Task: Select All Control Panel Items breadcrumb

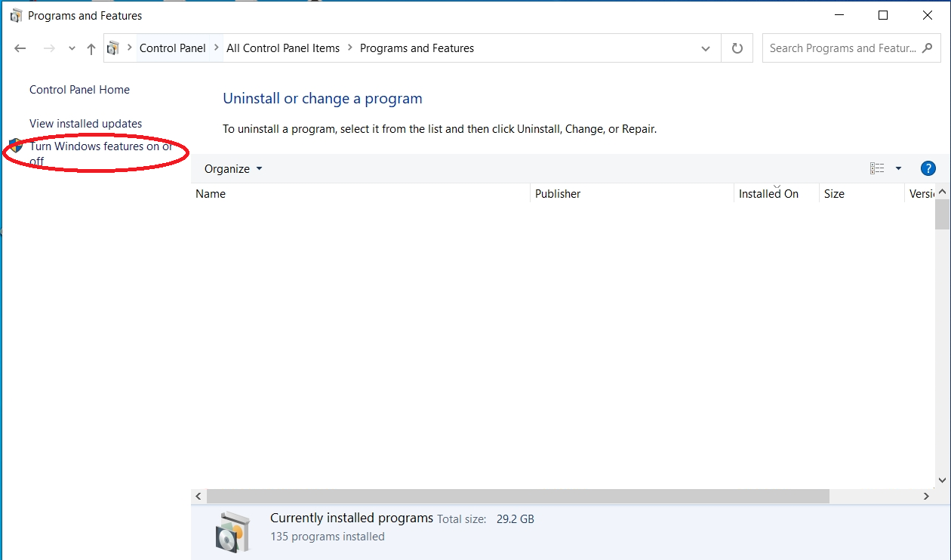Action: tap(283, 48)
